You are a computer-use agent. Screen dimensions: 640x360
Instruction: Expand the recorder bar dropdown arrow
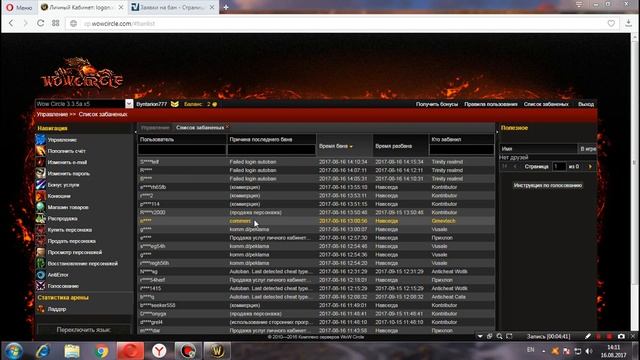tap(480, 336)
